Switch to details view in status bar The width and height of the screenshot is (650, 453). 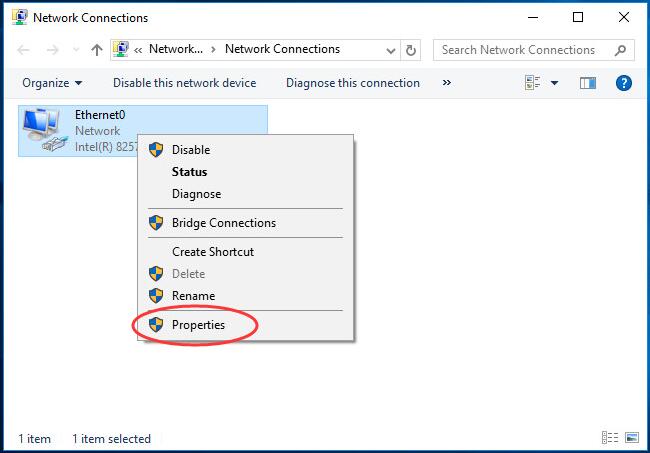[x=610, y=437]
